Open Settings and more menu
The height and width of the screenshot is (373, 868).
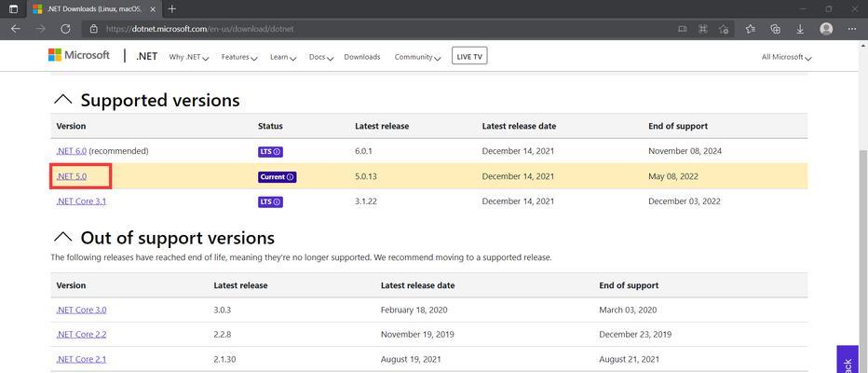coord(851,29)
